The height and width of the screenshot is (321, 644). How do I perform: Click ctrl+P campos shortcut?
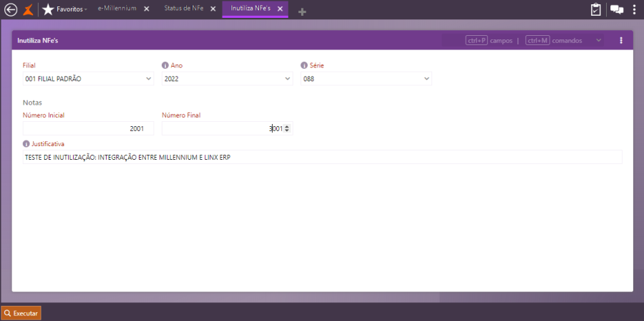point(489,41)
